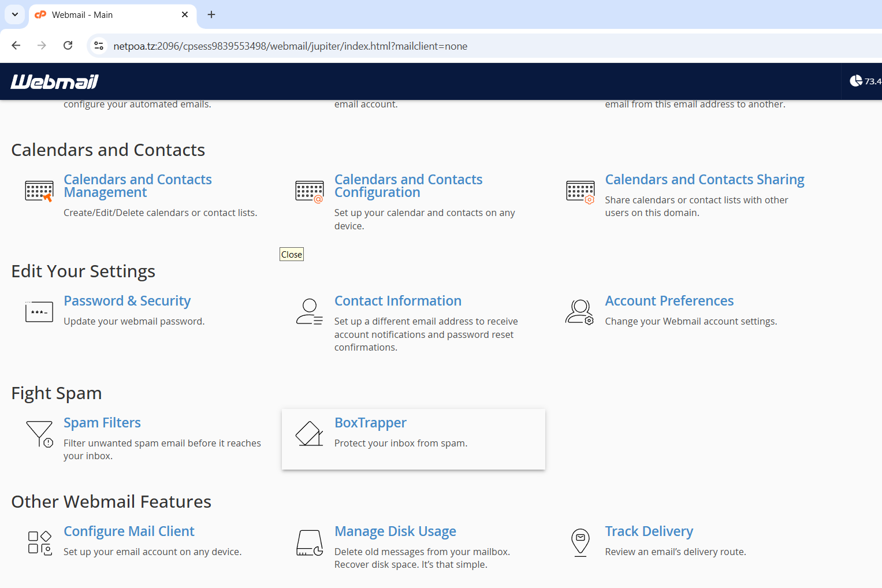Click the Calendars and Contacts Configuration icon

click(309, 191)
